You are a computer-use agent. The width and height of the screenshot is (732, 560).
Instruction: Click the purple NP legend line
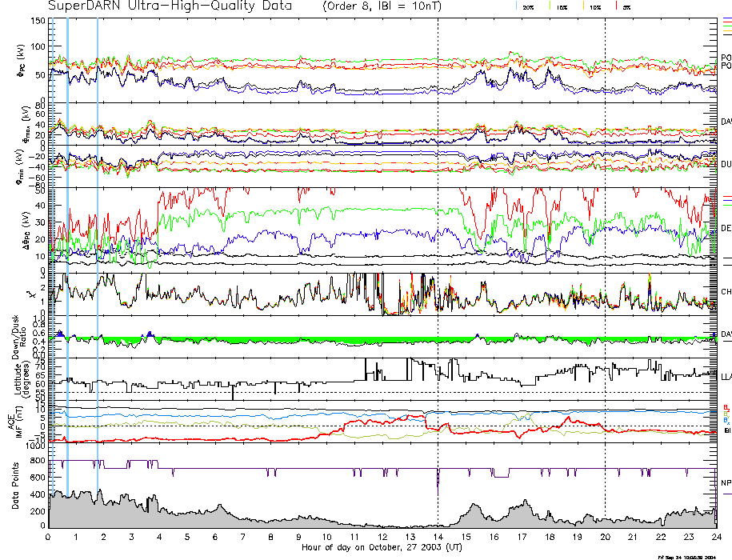[x=727, y=494]
